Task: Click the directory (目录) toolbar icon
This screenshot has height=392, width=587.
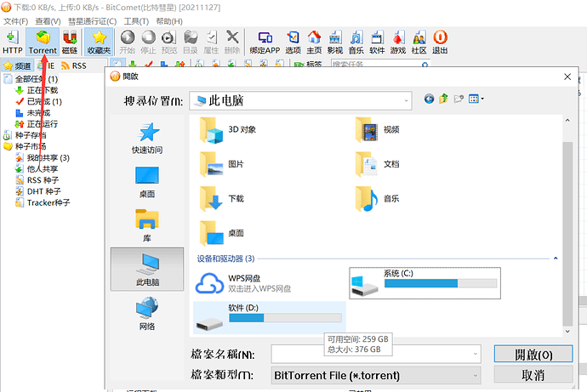Action: pyautogui.click(x=191, y=42)
